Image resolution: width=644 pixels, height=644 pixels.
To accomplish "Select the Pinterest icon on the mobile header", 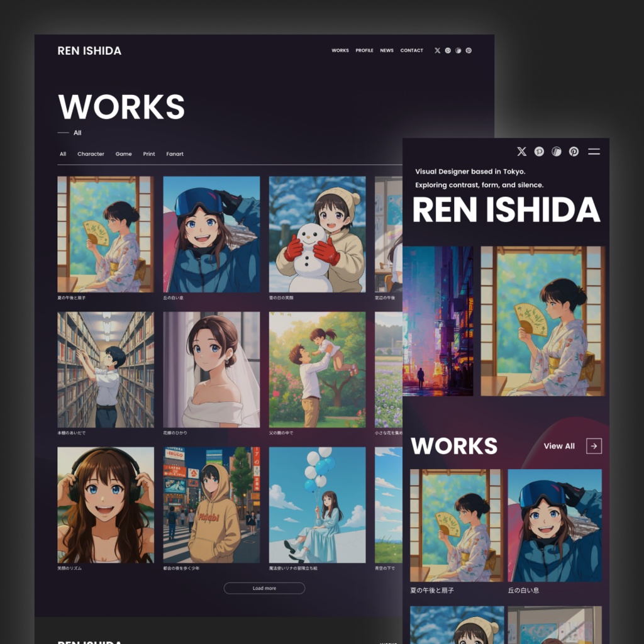I will (x=574, y=152).
